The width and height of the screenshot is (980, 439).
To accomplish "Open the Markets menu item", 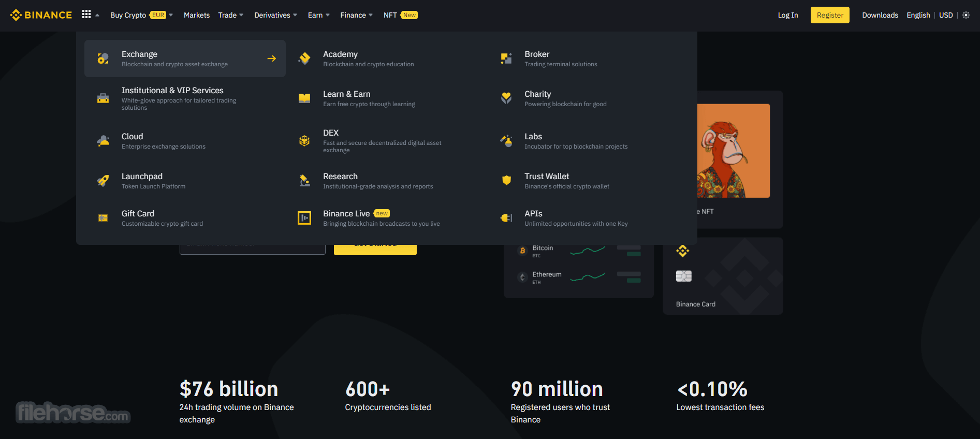I will pos(197,15).
